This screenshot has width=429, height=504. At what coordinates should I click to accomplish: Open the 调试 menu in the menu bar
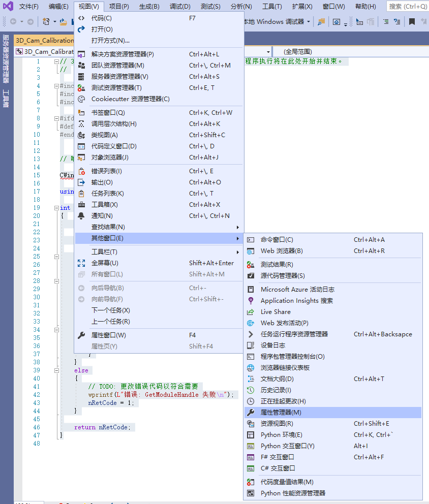click(x=180, y=7)
